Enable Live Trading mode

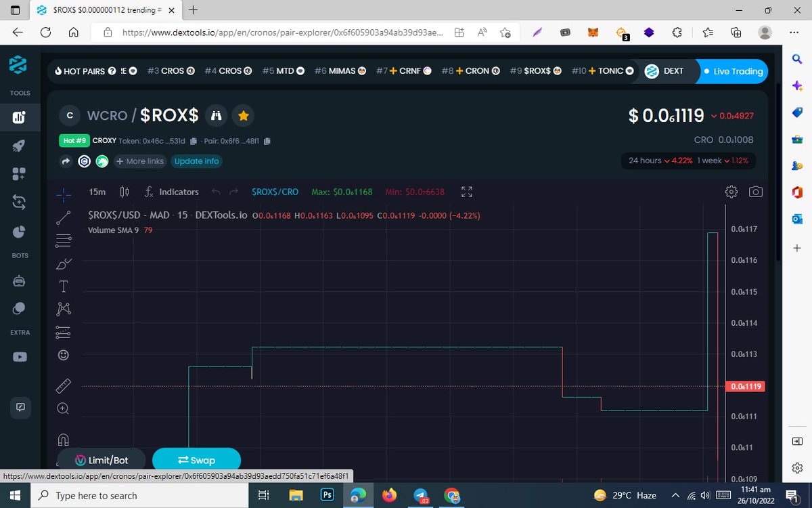pos(733,71)
